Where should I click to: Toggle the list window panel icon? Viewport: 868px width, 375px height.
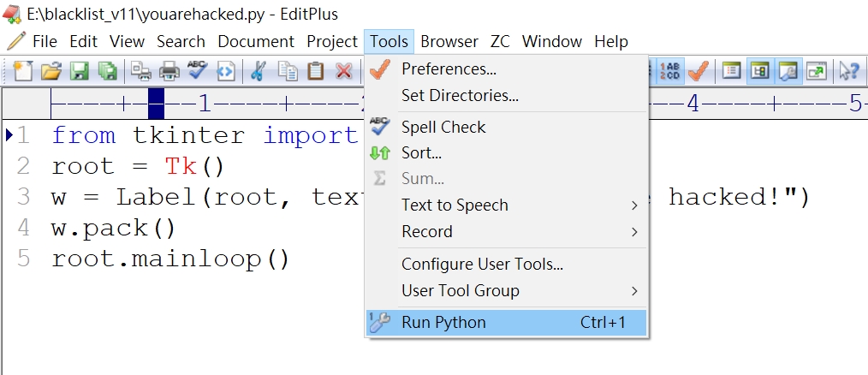point(731,71)
